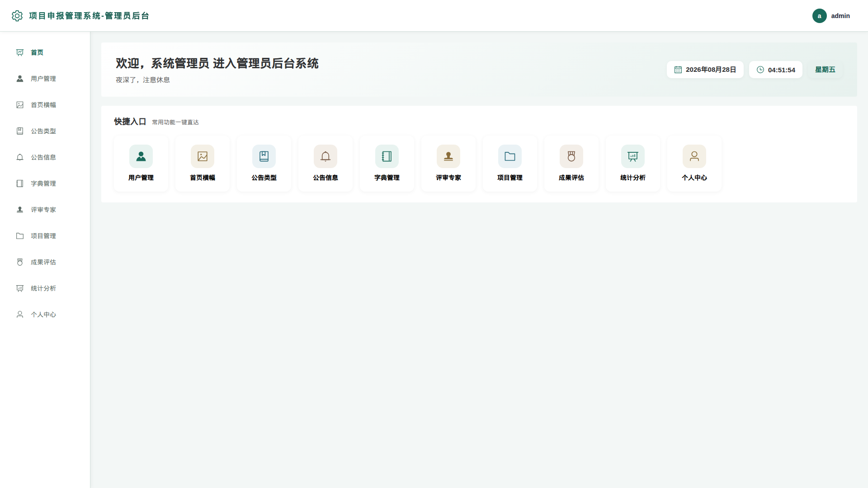Click the 公告信息 sidebar bell icon
The height and width of the screenshot is (488, 868).
[x=20, y=157]
